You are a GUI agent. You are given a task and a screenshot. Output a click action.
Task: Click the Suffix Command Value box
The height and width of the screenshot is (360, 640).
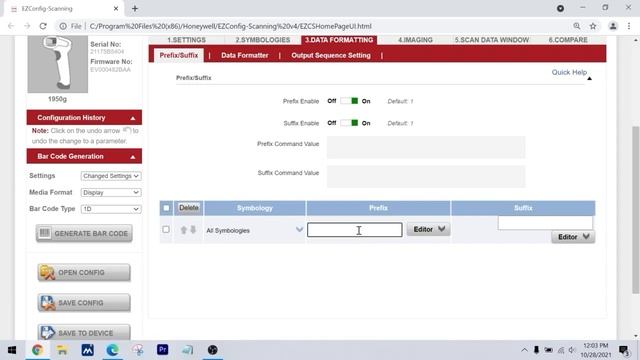coord(426,177)
